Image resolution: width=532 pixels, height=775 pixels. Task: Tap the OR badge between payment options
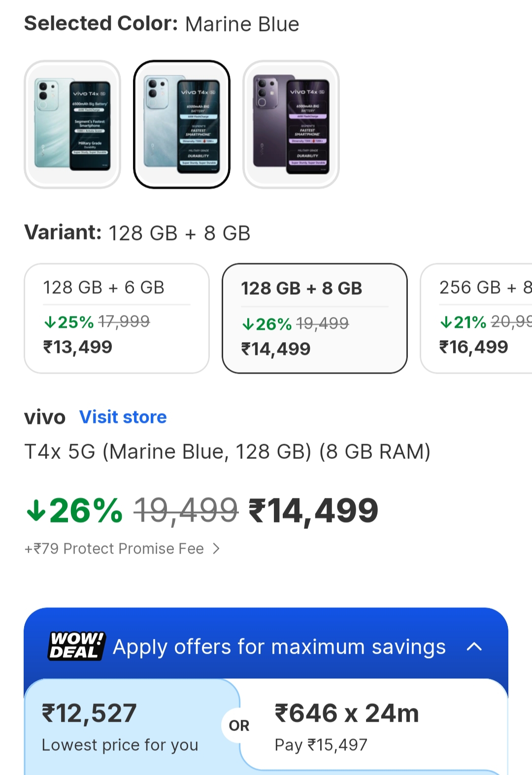pos(239,726)
